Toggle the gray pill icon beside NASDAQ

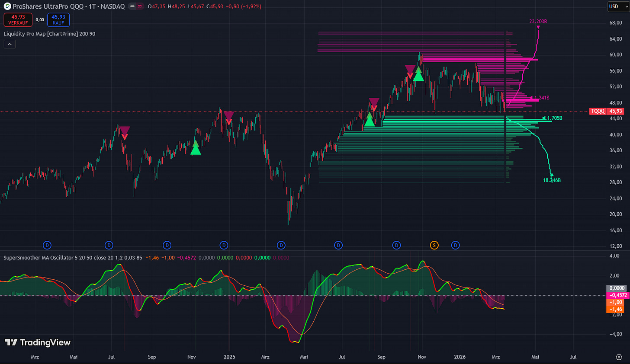132,6
